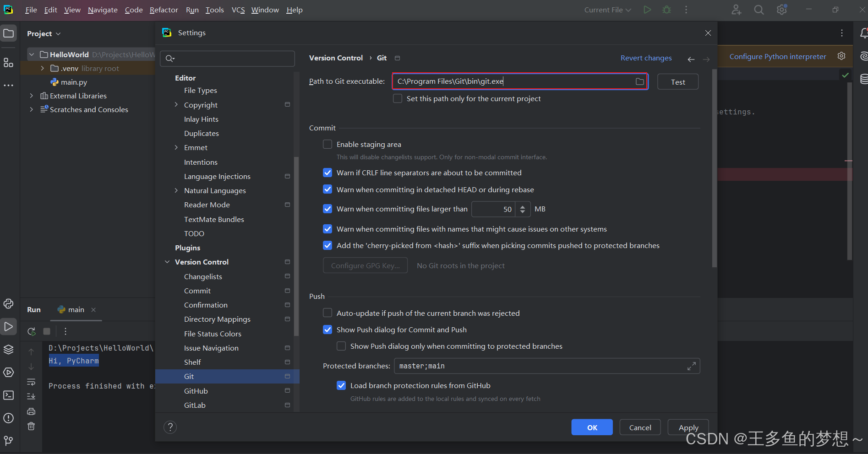Open IDE settings gear icon in toolbar
Image resolution: width=868 pixels, height=454 pixels.
point(782,10)
